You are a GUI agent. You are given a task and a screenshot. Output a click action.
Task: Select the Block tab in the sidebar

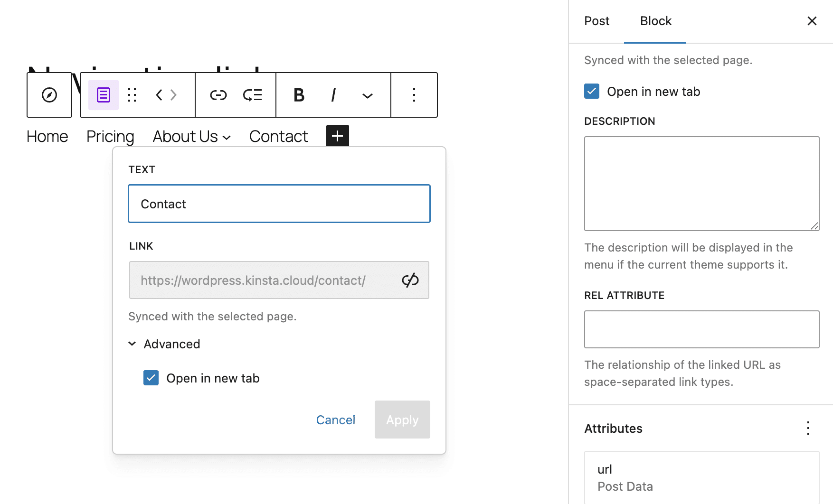pyautogui.click(x=655, y=21)
